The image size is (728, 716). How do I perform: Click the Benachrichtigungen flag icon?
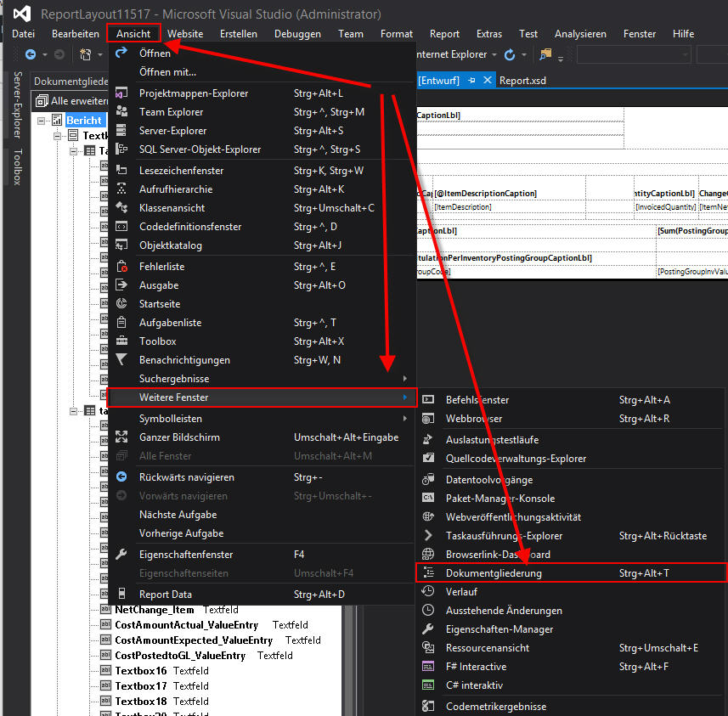pos(121,360)
